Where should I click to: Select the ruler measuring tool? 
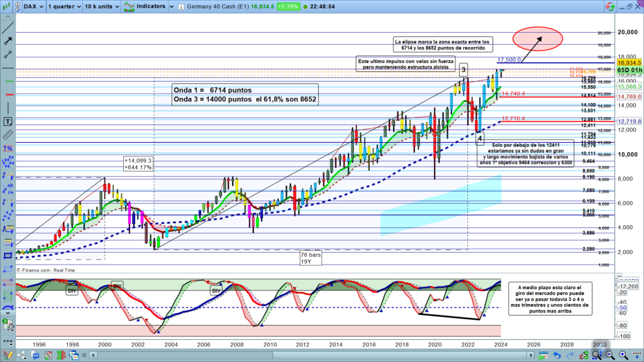pos(8,134)
